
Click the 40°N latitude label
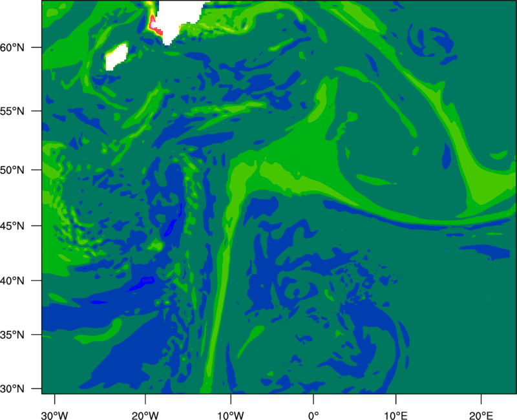(12, 281)
